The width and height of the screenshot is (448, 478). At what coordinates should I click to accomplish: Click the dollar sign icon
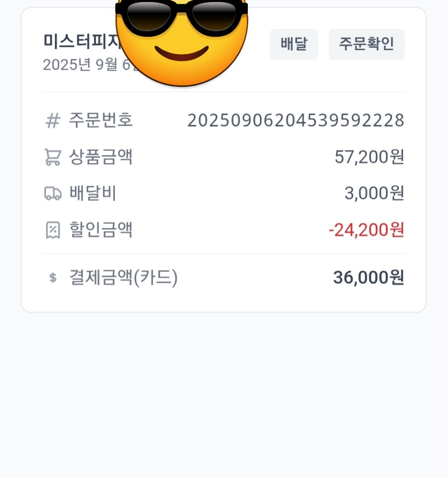[x=53, y=278]
